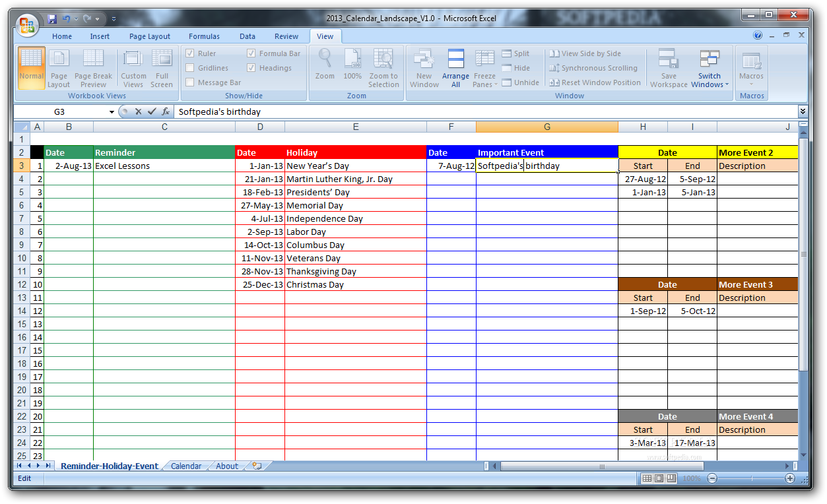Zoom to Selection

coord(383,68)
